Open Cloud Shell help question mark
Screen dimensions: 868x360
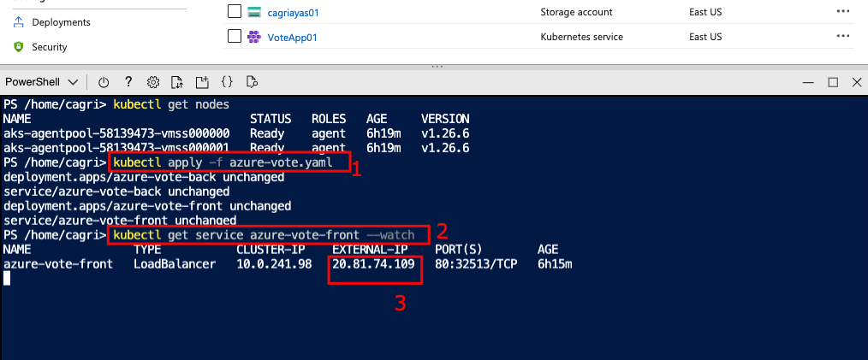(128, 82)
